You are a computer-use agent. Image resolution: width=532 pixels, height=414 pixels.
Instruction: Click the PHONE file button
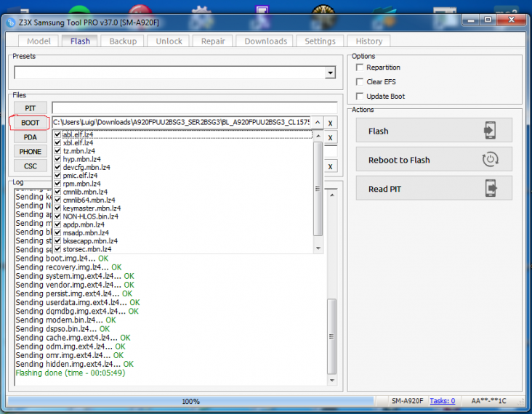[31, 152]
